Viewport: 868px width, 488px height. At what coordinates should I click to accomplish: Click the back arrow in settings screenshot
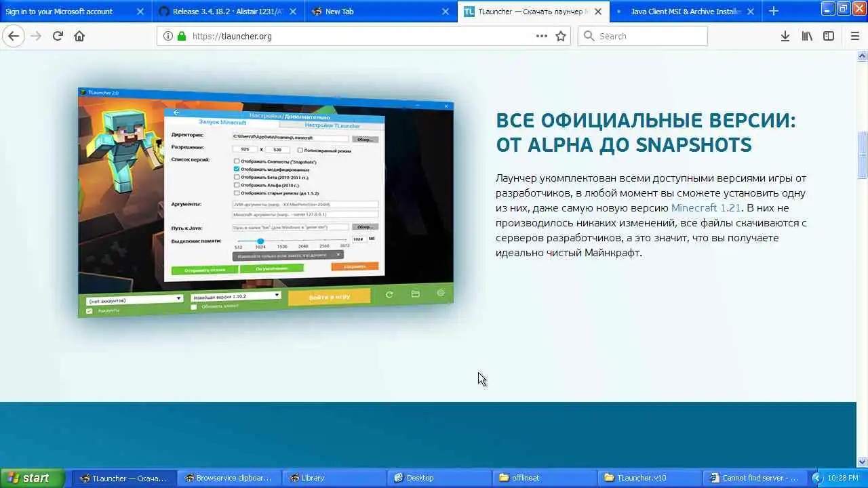(x=176, y=113)
